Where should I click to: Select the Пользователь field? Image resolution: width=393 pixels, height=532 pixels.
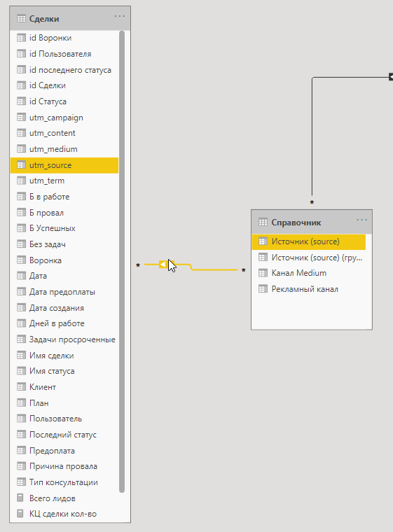click(64, 419)
